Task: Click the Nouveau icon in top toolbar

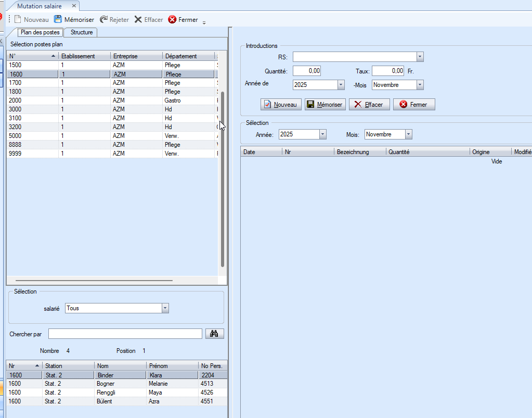Action: [x=18, y=20]
